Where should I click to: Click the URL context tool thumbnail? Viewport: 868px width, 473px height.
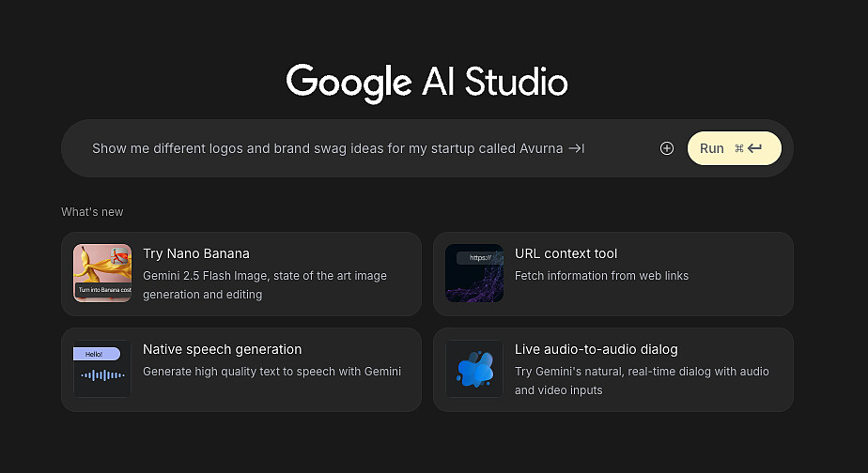coord(474,273)
